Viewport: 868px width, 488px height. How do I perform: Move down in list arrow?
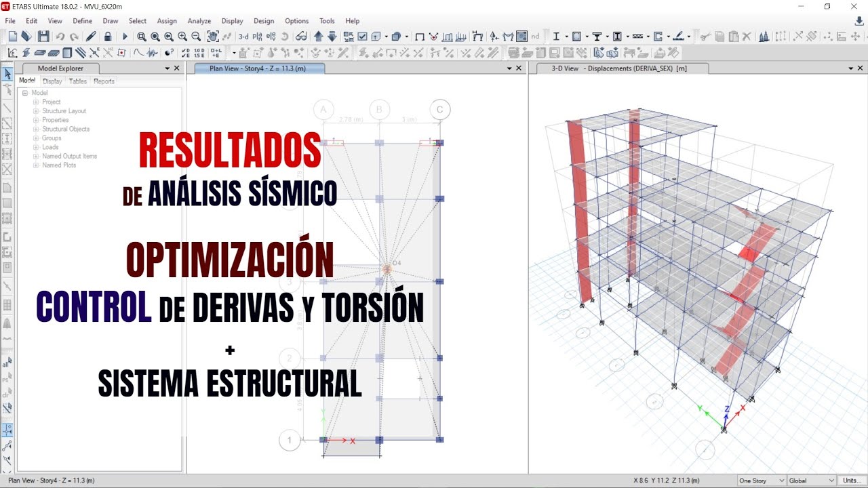tap(332, 36)
